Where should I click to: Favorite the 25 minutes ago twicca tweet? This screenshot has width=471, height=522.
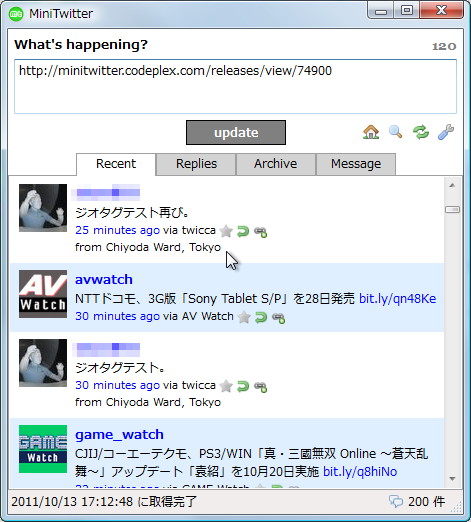(x=226, y=231)
